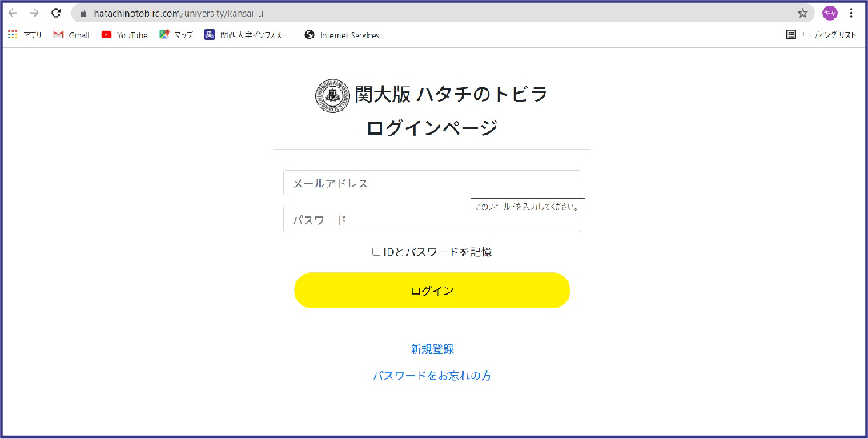Click the validation tooltip message
This screenshot has height=439, width=868.
point(528,207)
